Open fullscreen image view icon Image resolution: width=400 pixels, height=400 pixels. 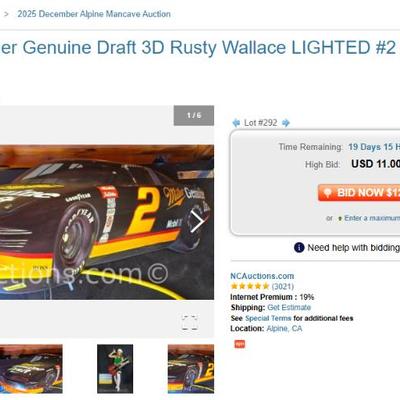190,322
